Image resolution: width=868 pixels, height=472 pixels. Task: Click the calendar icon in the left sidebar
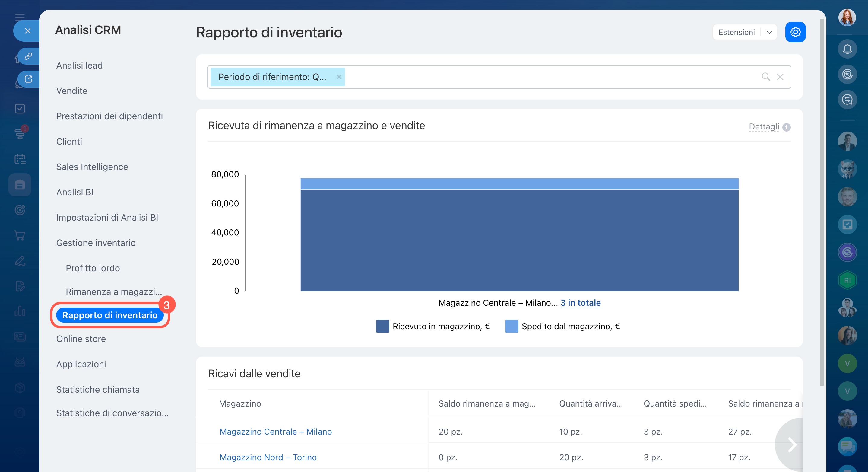(20, 159)
